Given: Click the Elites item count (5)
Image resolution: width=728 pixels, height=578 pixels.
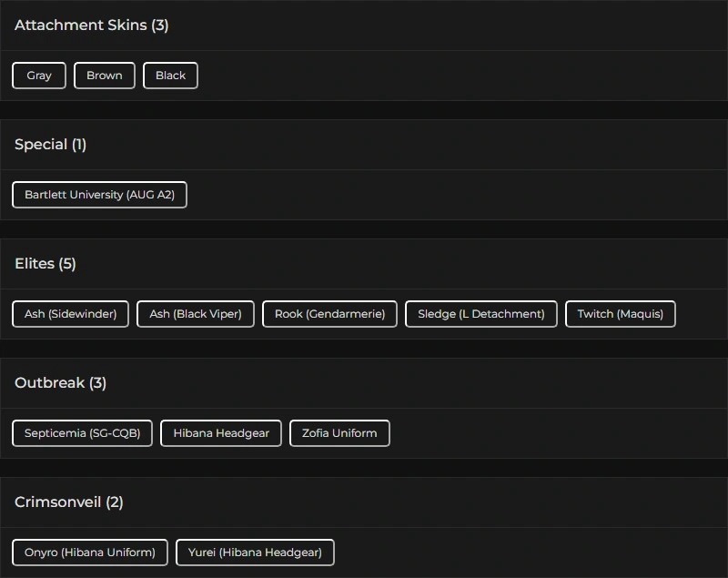Looking at the screenshot, I should [67, 264].
